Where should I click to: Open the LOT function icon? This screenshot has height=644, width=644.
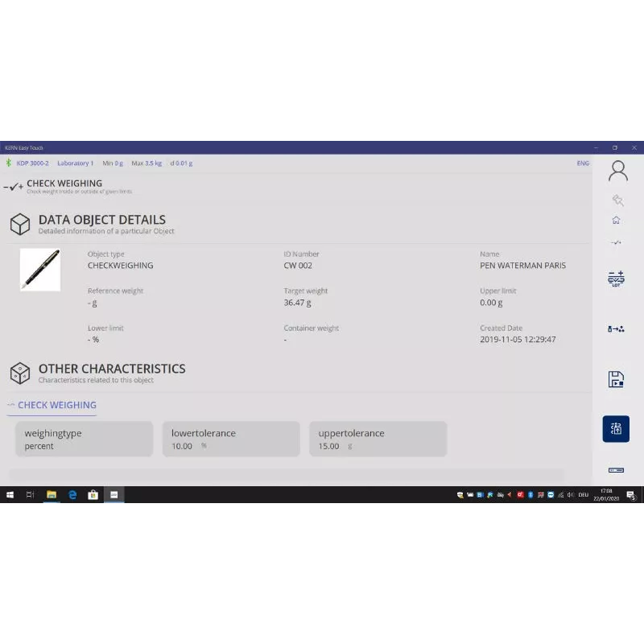pos(617,279)
